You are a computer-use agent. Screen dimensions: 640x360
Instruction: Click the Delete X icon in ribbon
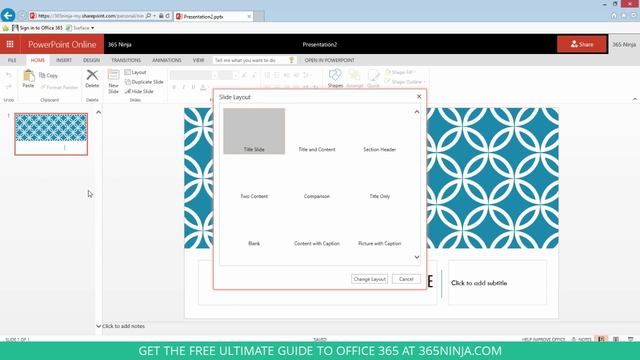pyautogui.click(x=92, y=75)
